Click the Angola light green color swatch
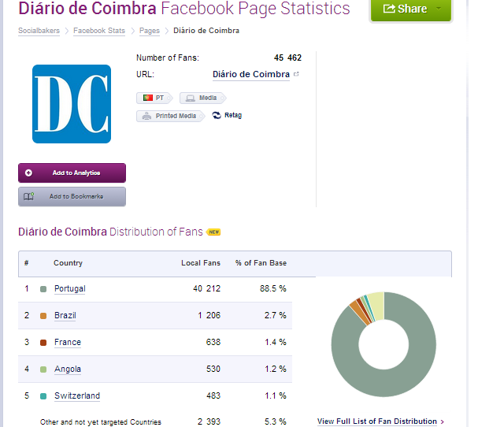 pos(43,369)
